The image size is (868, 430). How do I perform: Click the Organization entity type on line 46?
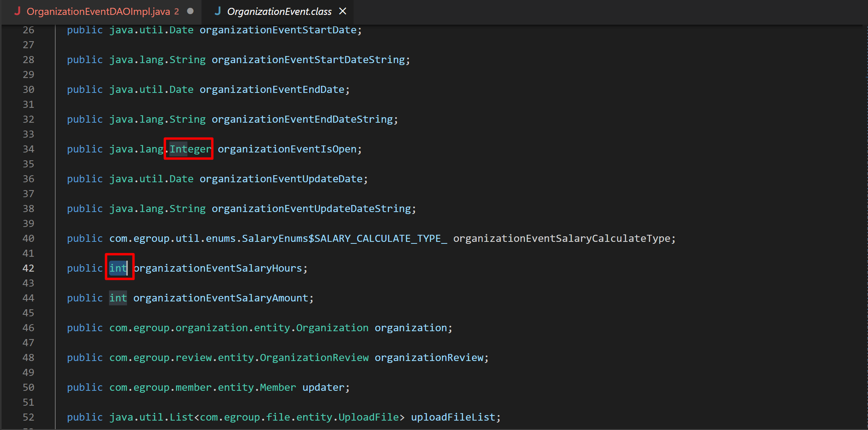pos(332,328)
